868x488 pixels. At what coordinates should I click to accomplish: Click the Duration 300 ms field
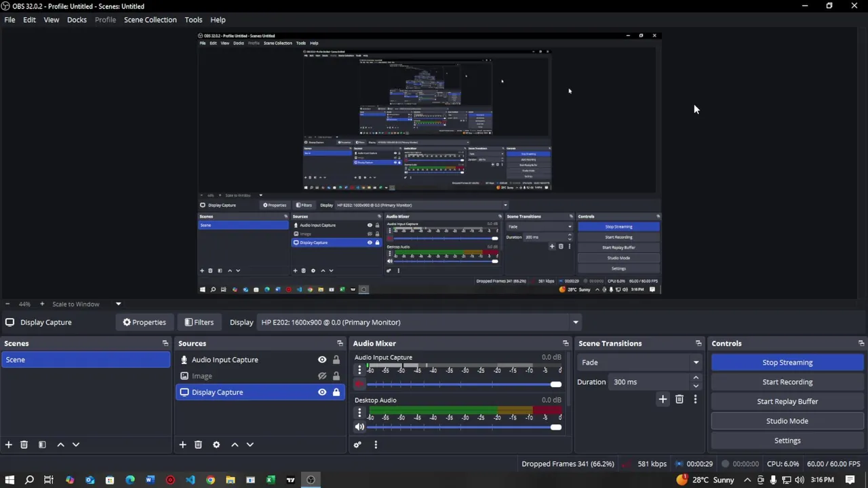point(650,382)
